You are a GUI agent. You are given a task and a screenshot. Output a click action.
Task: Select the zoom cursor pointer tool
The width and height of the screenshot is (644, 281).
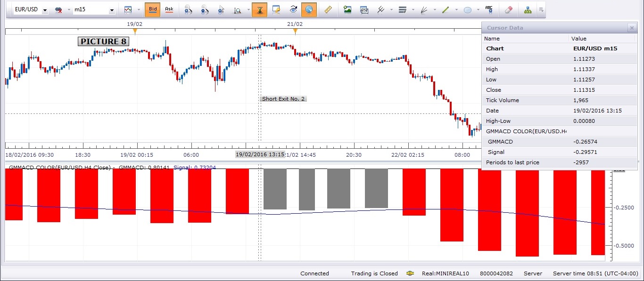pyautogui.click(x=222, y=9)
